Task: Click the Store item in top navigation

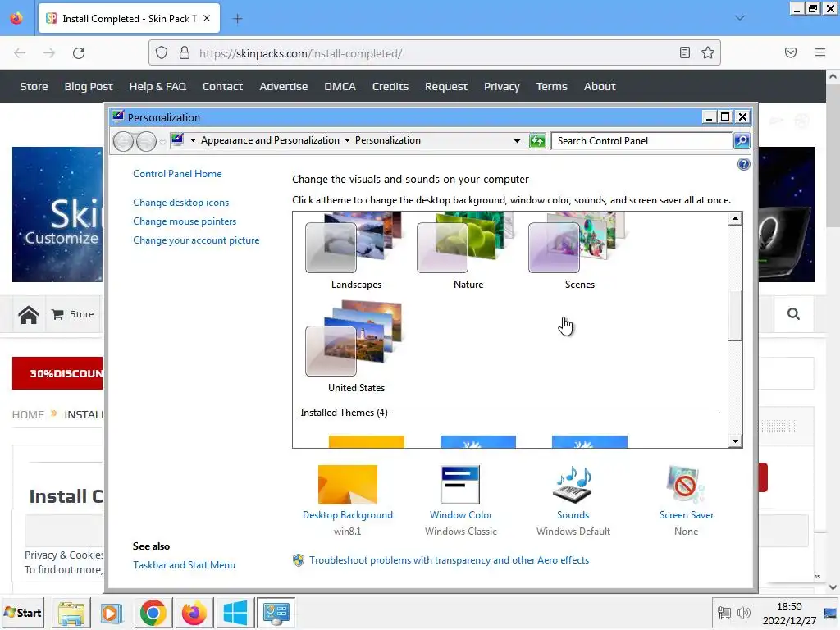Action: 34,86
